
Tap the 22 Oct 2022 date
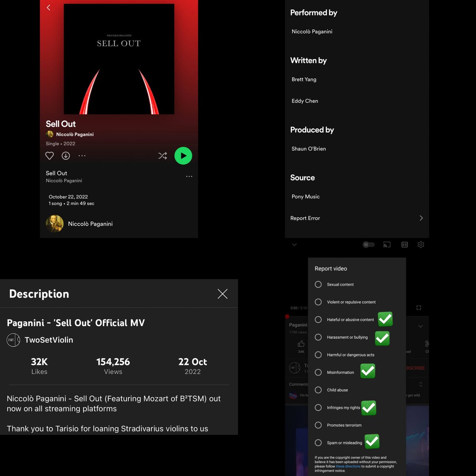pos(192,366)
